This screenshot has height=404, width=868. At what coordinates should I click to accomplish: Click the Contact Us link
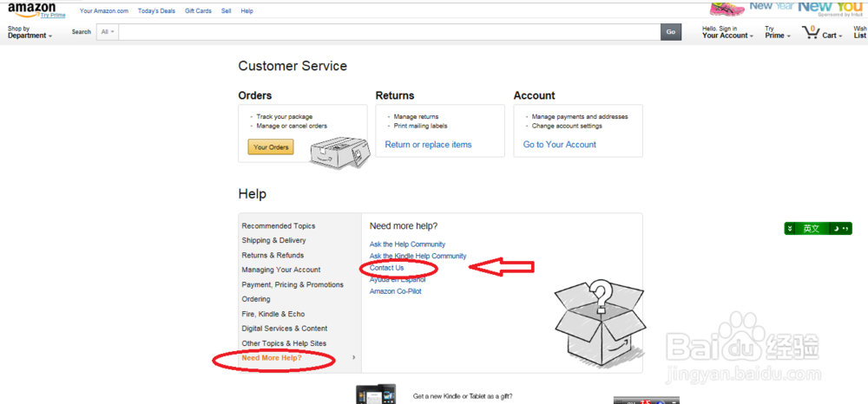[386, 268]
